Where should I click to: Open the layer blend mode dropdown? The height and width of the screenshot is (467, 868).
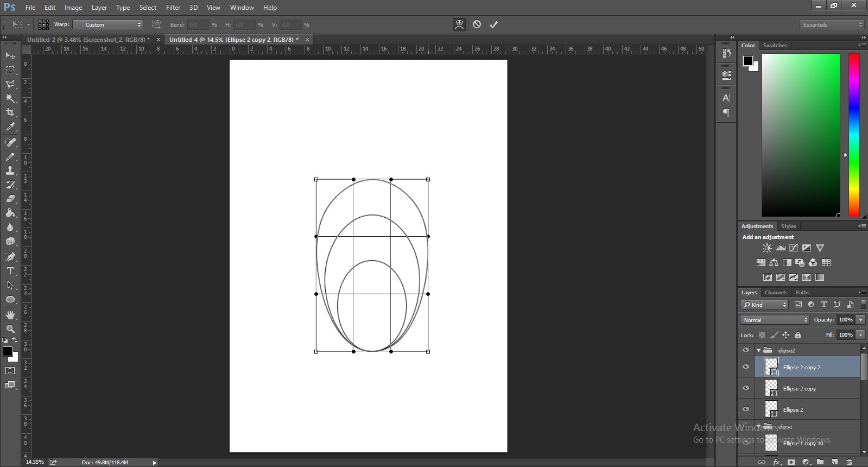(775, 320)
